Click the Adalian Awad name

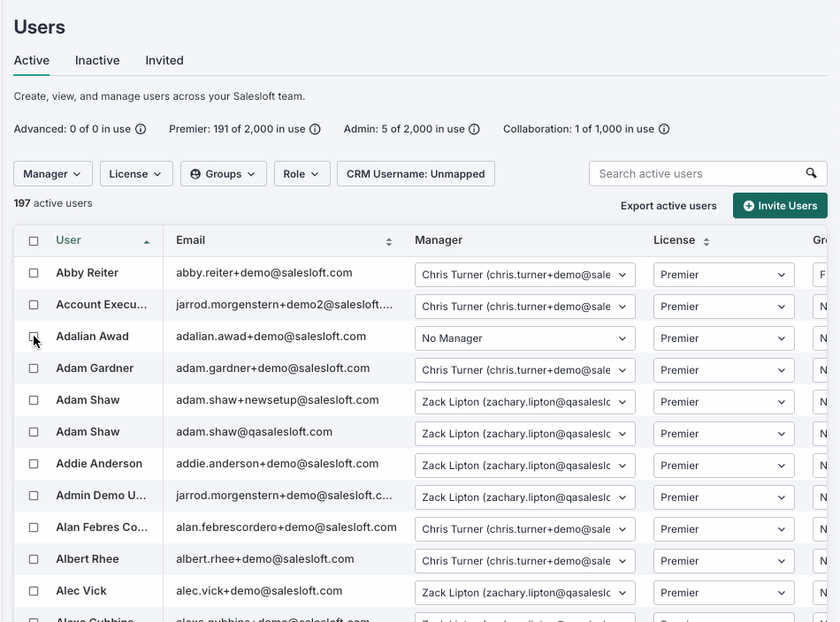(92, 337)
